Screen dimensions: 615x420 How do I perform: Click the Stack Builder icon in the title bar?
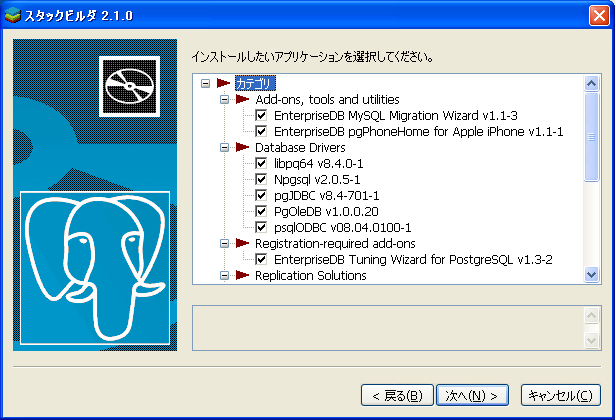12,15
